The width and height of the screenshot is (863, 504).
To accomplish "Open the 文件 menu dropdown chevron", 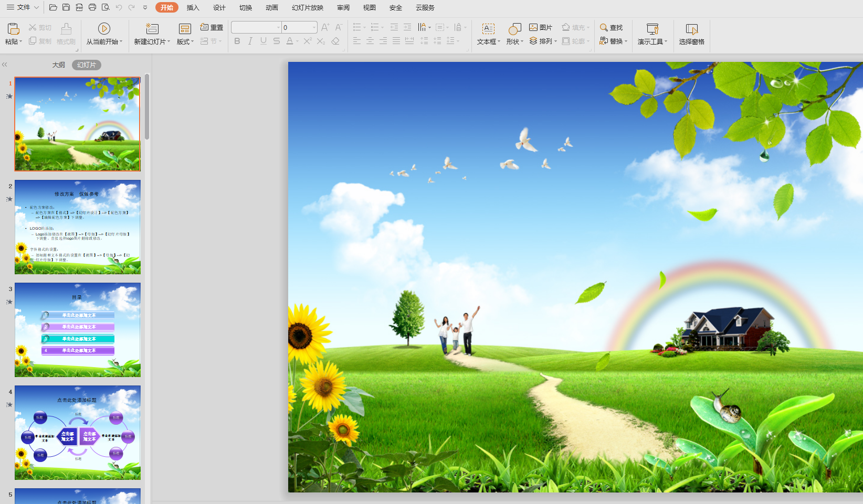I will tap(36, 7).
